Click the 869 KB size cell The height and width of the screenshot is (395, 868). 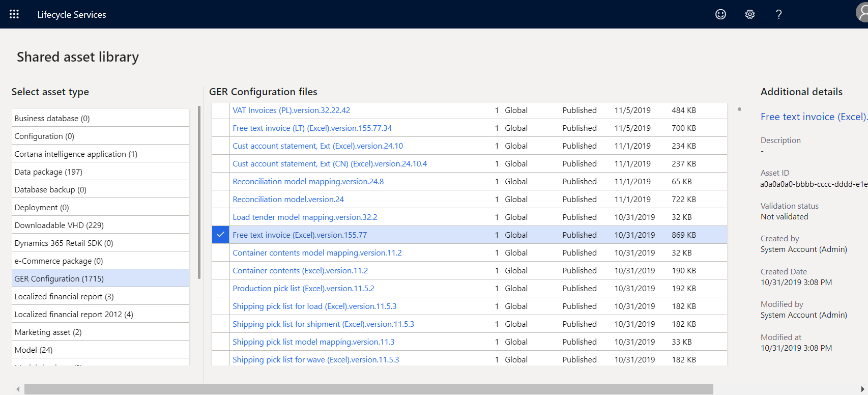(684, 235)
